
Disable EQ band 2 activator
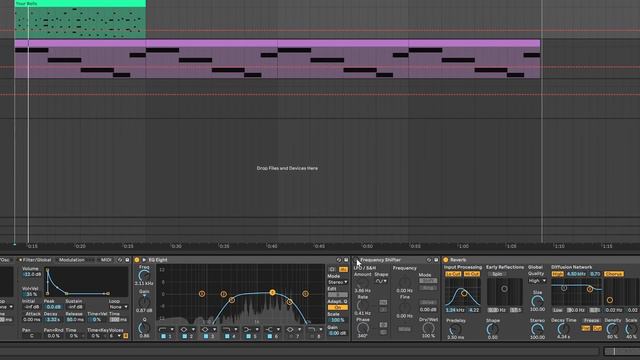click(x=184, y=336)
